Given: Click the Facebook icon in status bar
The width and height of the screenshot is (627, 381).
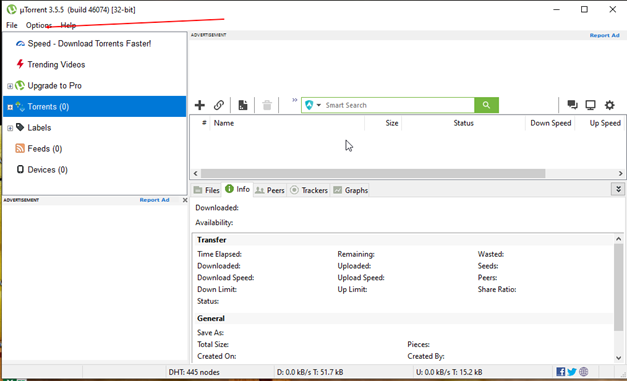Looking at the screenshot, I should [x=561, y=372].
